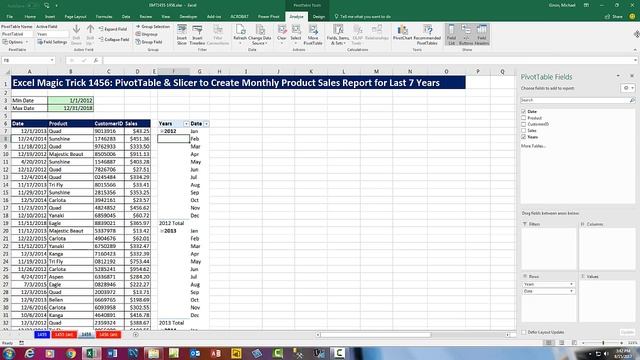Screen dimensions: 640x360
Task: Collapse the 2012 year group
Action: 162,131
